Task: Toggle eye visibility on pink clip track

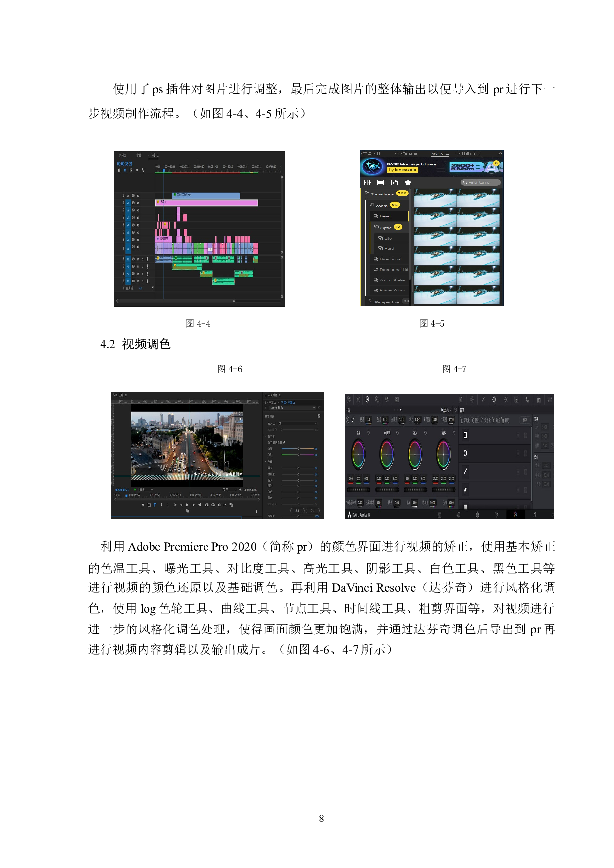Action: click(138, 203)
